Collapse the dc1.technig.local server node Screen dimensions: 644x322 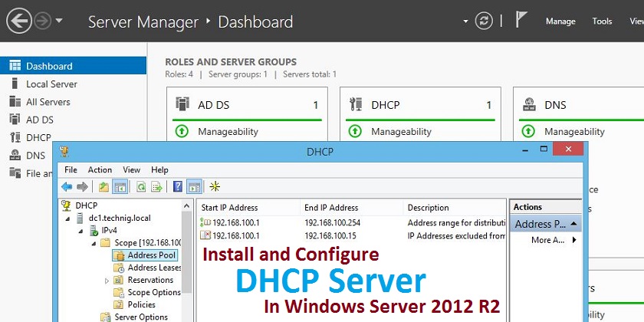(x=67, y=219)
